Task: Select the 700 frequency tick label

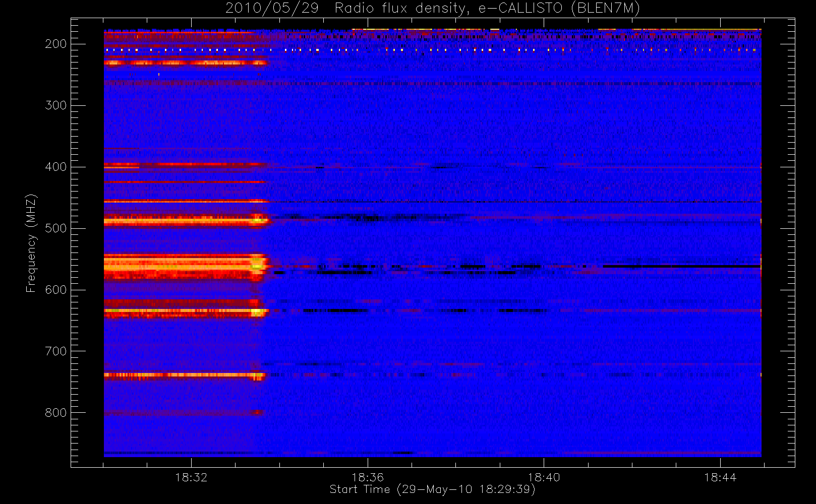Action: pyautogui.click(x=56, y=351)
